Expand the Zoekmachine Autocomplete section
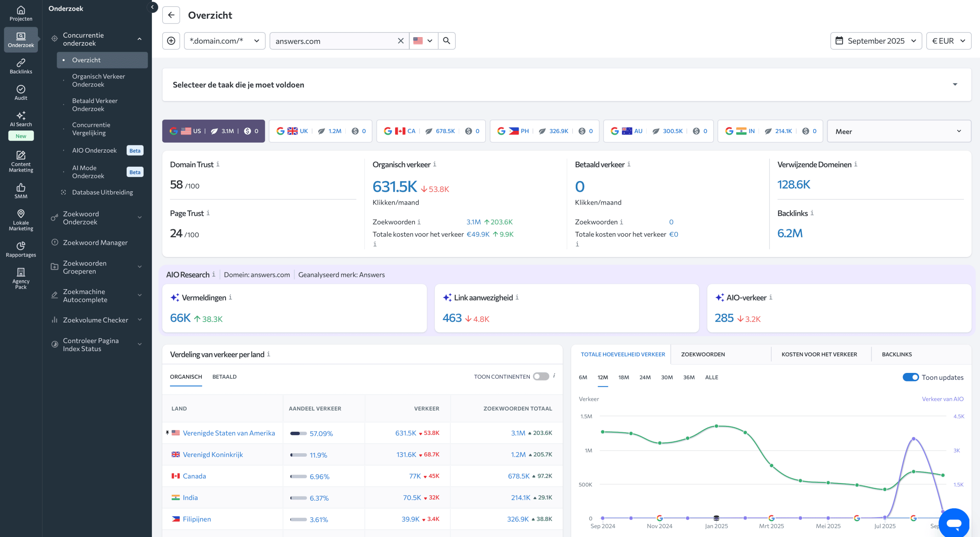The width and height of the screenshot is (980, 537). (139, 295)
